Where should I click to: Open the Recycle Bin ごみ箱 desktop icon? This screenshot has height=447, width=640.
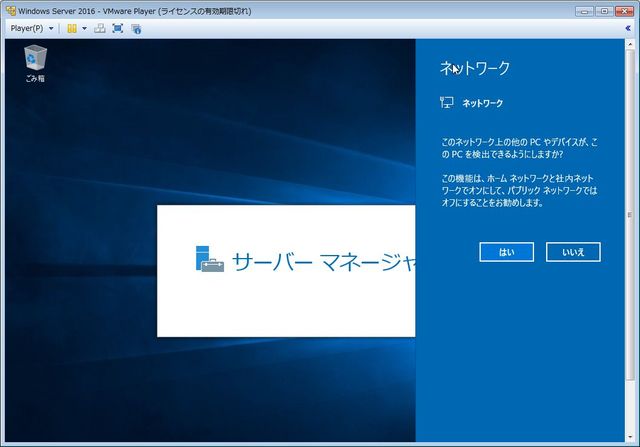36,64
